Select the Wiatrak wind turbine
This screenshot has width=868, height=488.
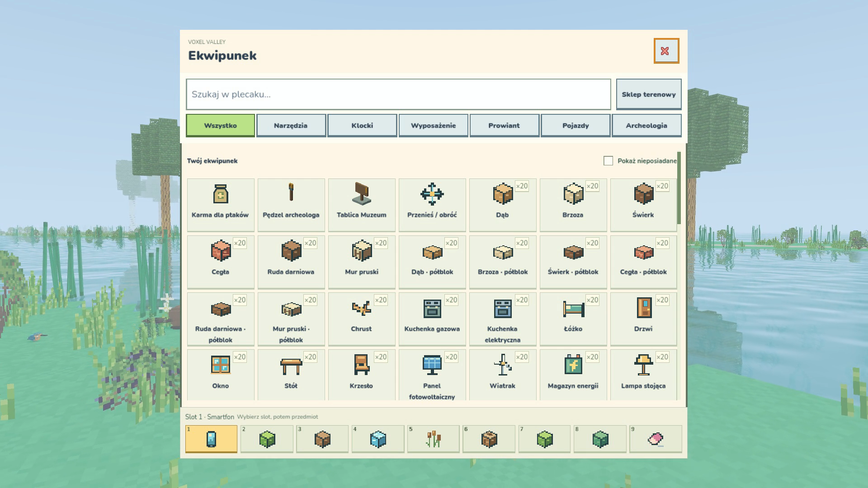(x=503, y=375)
